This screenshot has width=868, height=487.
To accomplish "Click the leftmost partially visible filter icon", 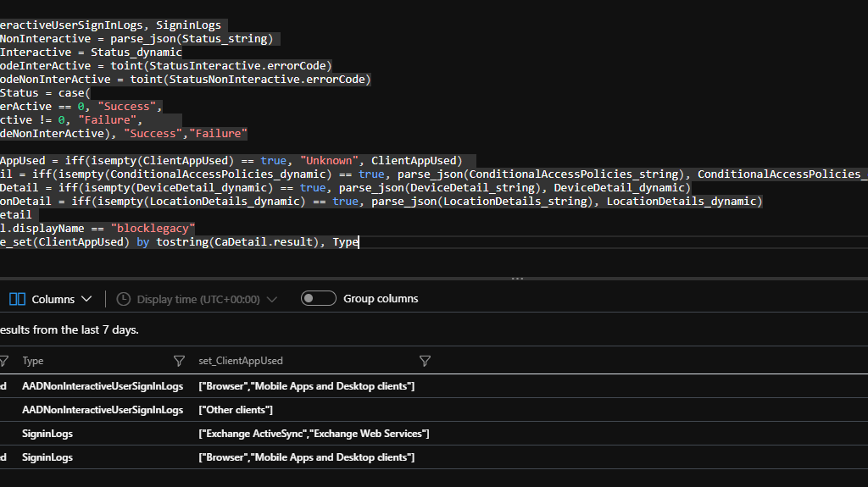I will (x=4, y=361).
